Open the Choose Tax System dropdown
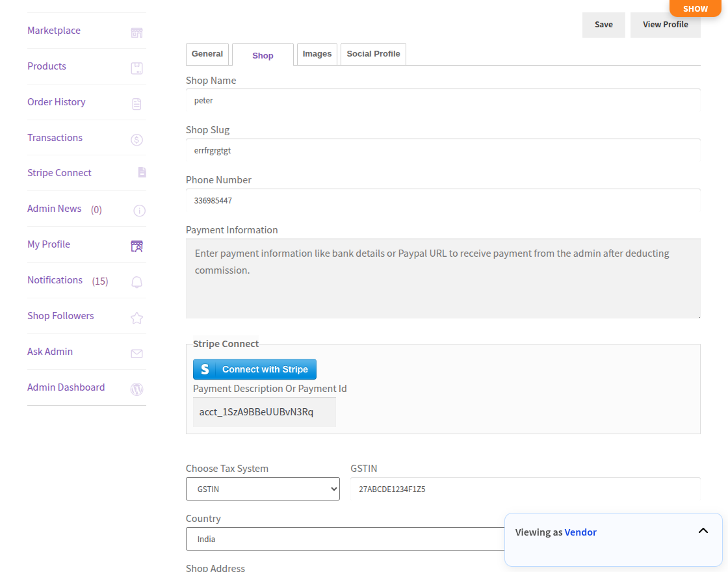Image resolution: width=728 pixels, height=572 pixels. (263, 489)
